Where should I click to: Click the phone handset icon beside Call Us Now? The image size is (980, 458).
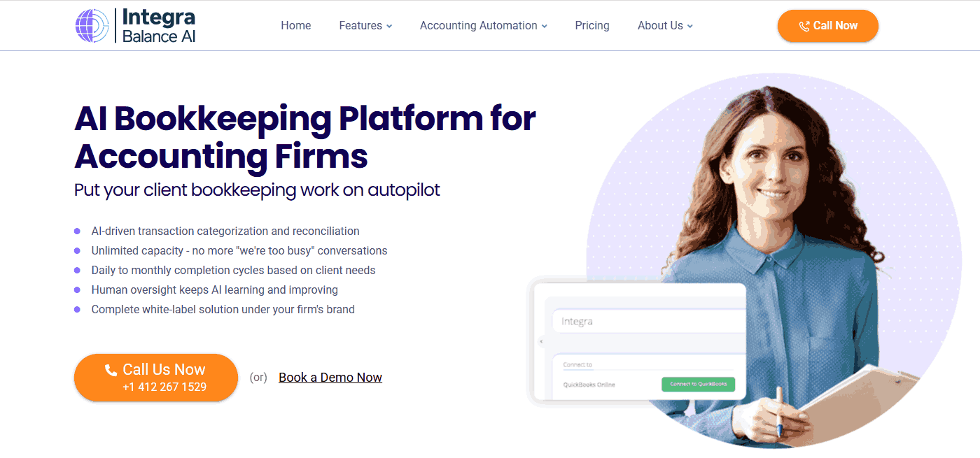coord(111,370)
